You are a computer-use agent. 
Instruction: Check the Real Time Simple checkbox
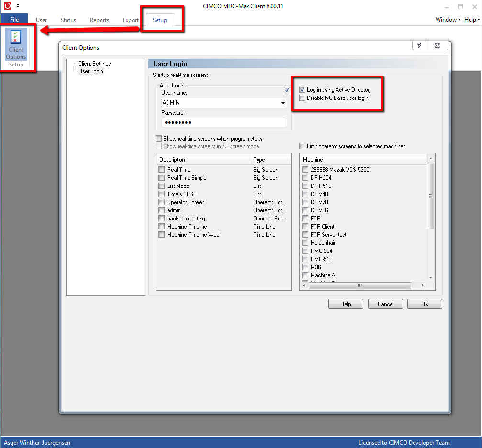click(162, 178)
